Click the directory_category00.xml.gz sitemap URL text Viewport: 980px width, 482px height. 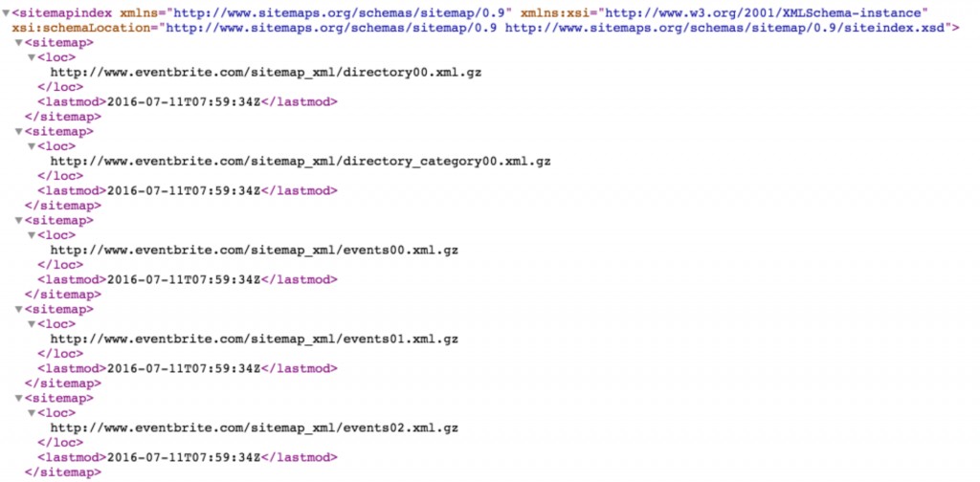(301, 161)
